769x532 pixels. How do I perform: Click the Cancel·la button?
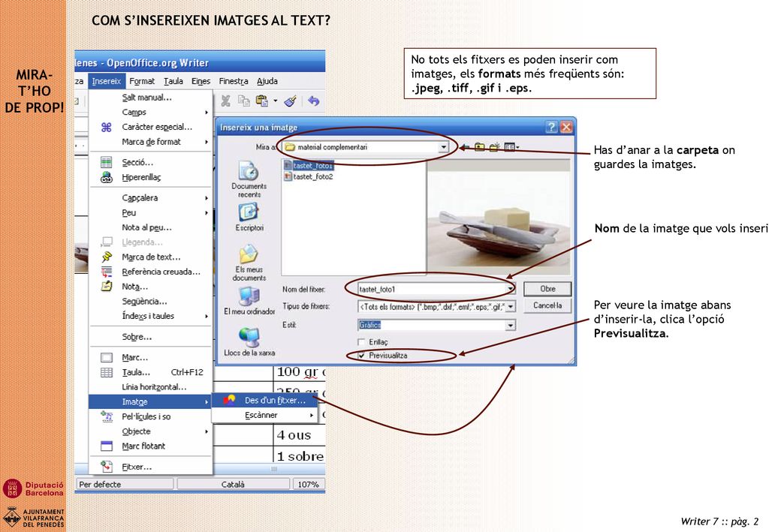tap(547, 305)
